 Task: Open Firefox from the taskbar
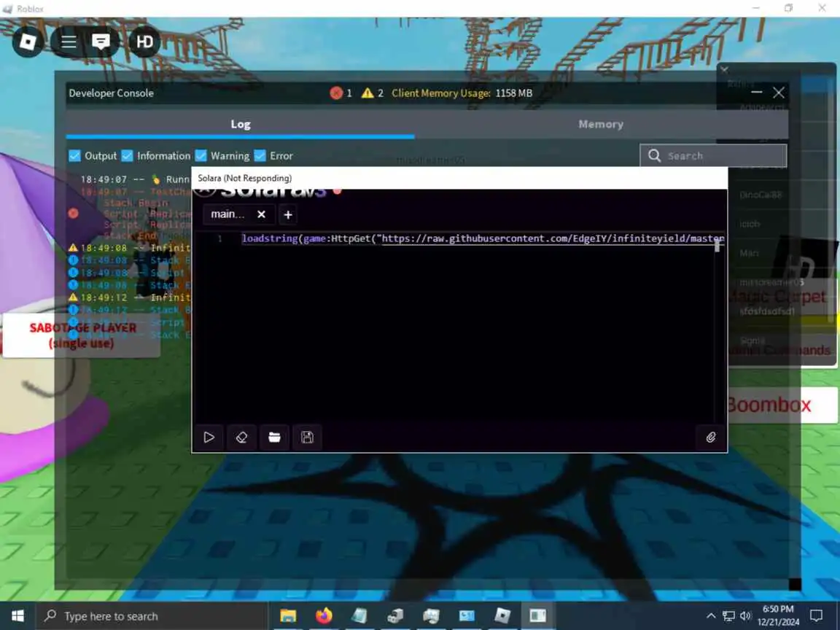coord(324,616)
